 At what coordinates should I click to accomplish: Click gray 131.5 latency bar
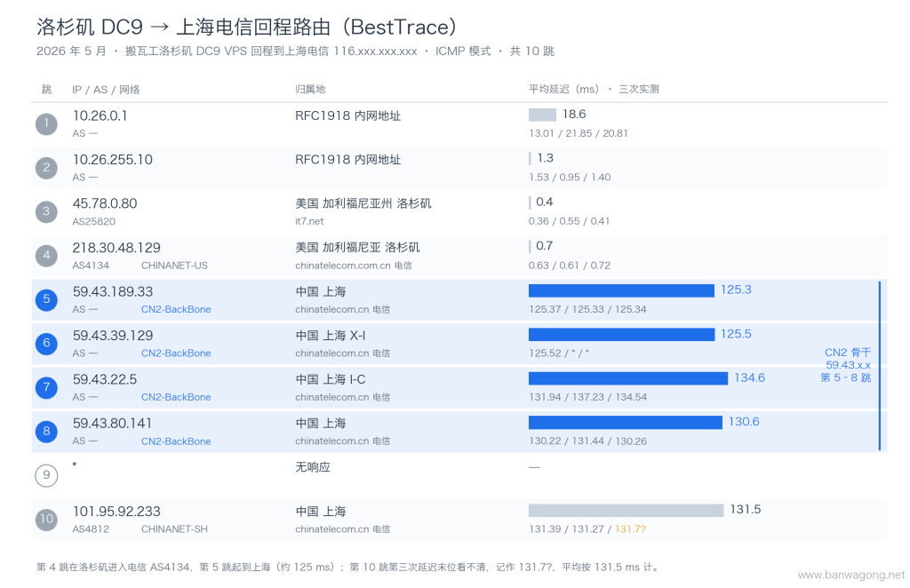[x=627, y=511]
